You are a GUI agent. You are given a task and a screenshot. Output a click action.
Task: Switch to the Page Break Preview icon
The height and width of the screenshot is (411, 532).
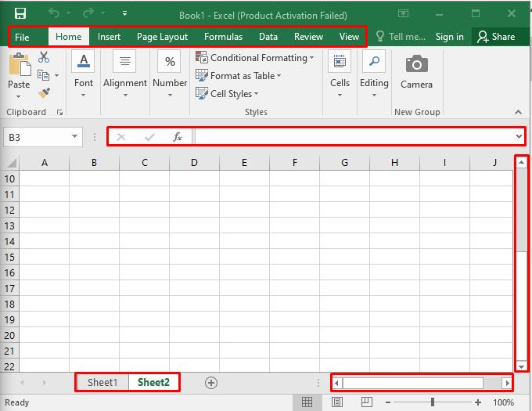(367, 402)
